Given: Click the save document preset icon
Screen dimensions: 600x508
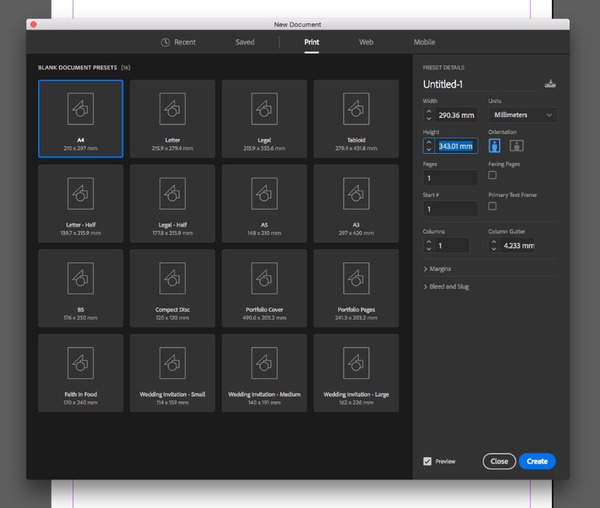Looking at the screenshot, I should coord(549,85).
